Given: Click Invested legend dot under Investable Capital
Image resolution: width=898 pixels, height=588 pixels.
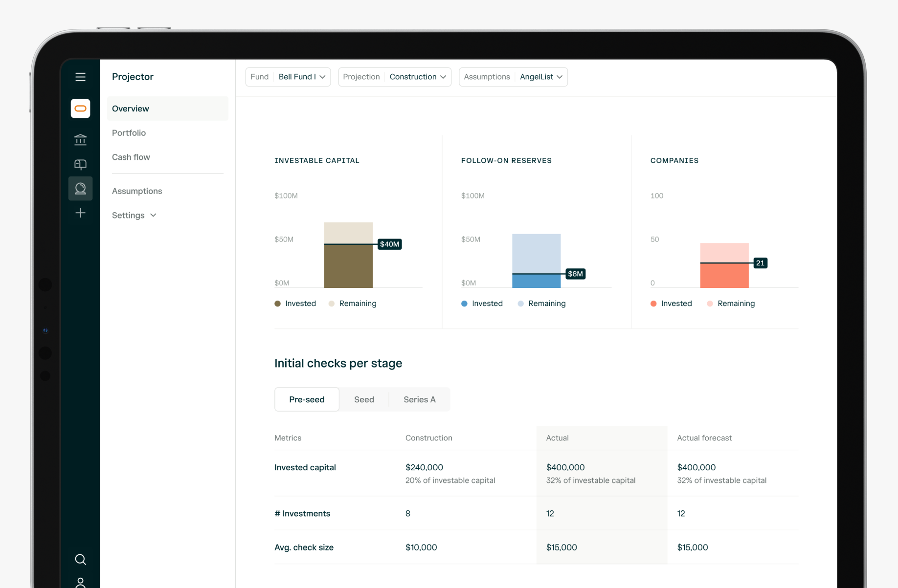Looking at the screenshot, I should click(x=277, y=304).
